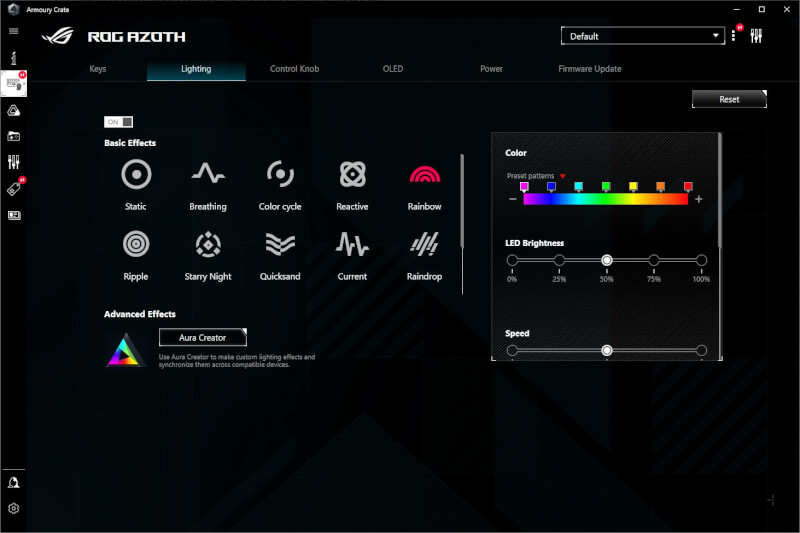
Task: Select the cyan color stop marker
Action: pos(579,187)
